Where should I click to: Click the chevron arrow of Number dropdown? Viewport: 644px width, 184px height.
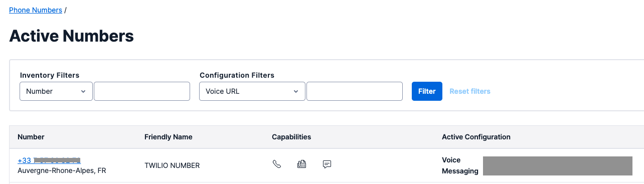coord(83,91)
